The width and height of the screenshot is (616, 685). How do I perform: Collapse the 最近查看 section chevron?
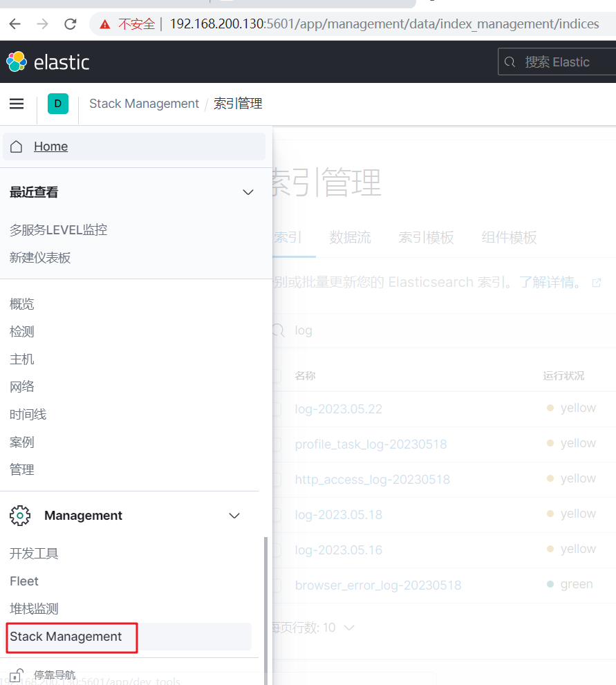[x=248, y=192]
